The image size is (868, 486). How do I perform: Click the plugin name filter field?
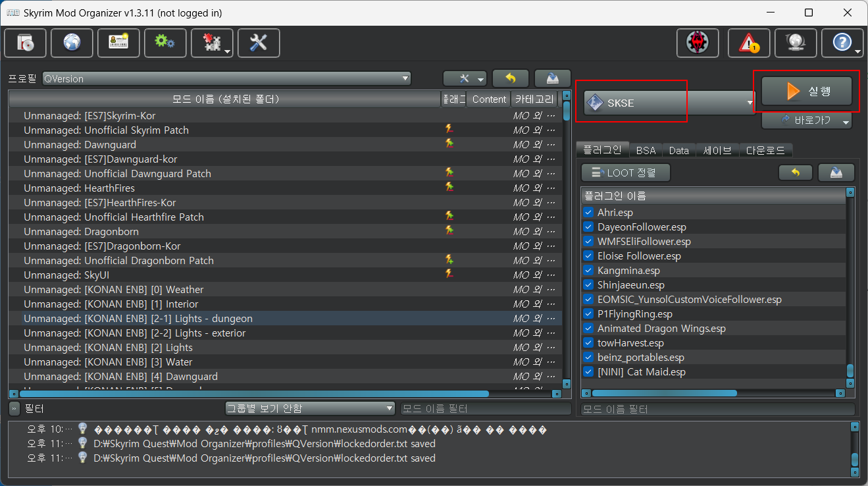pos(717,410)
